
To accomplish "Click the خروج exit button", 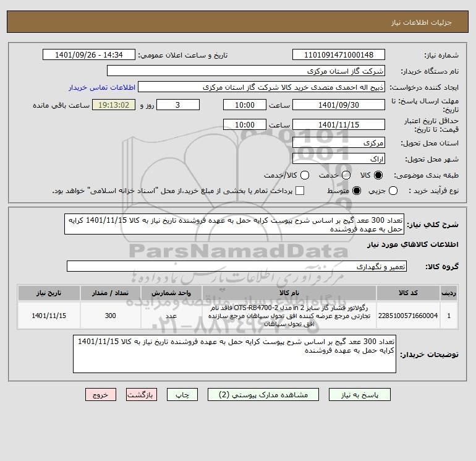I will [101, 395].
